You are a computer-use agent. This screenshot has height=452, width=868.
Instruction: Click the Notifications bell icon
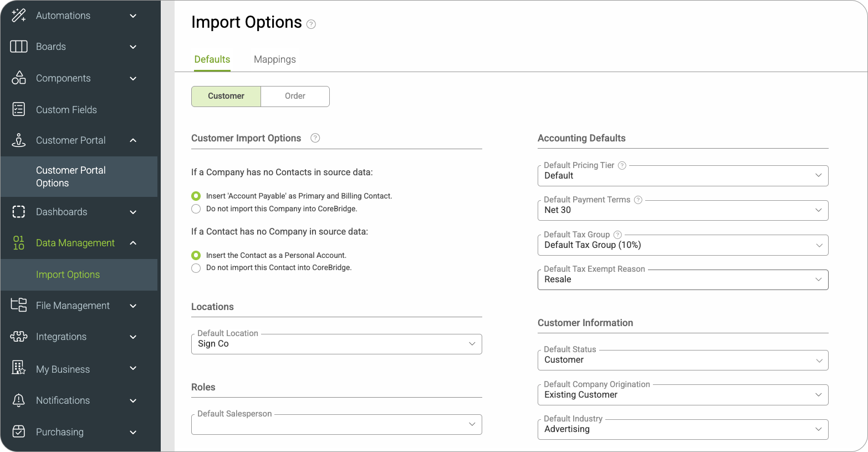[19, 400]
